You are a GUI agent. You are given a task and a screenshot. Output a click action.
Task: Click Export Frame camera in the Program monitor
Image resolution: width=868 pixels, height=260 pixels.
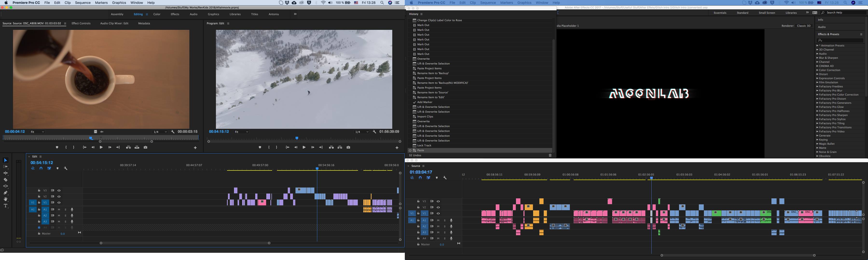click(348, 147)
